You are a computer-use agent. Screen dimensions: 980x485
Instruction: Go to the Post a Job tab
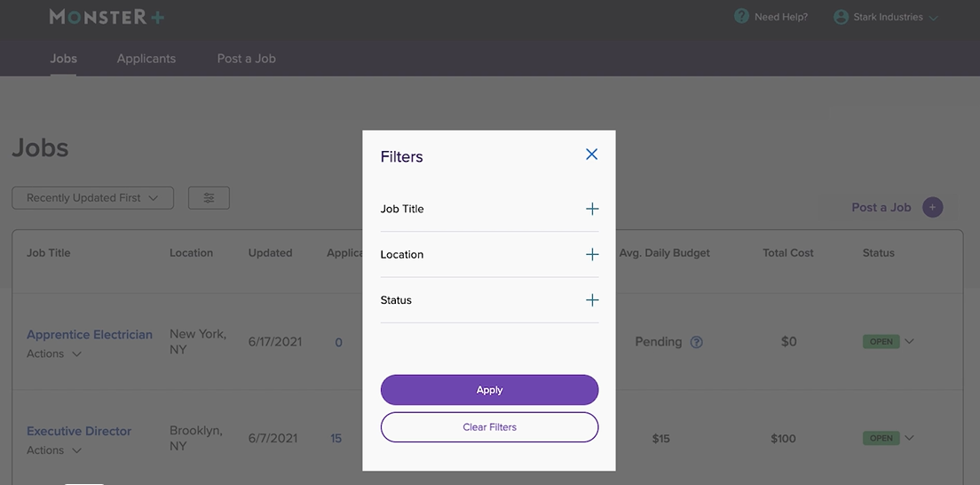point(246,59)
